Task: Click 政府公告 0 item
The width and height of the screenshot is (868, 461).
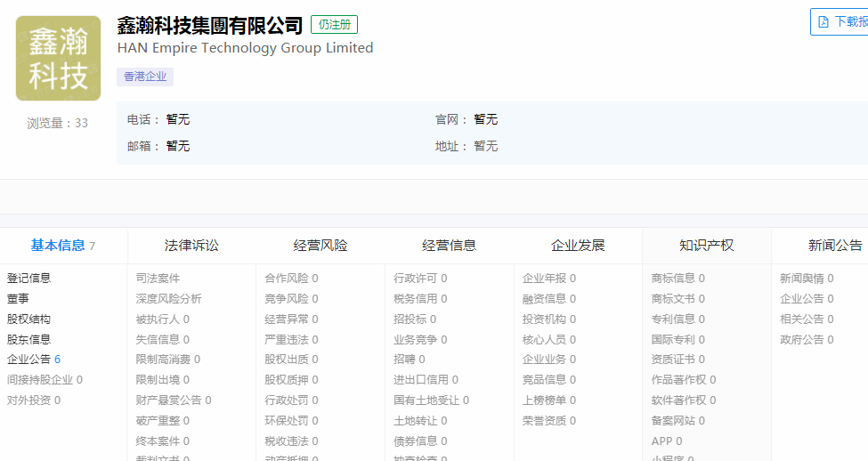Action: tap(807, 340)
